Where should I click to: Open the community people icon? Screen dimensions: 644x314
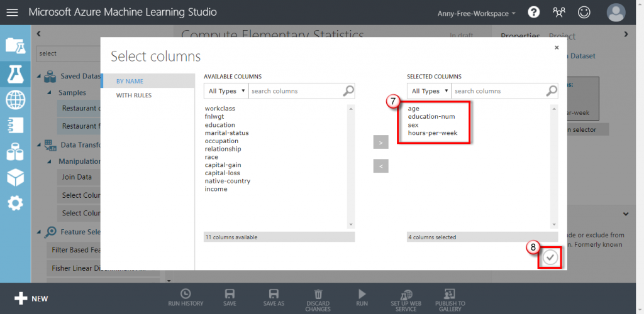coord(558,13)
